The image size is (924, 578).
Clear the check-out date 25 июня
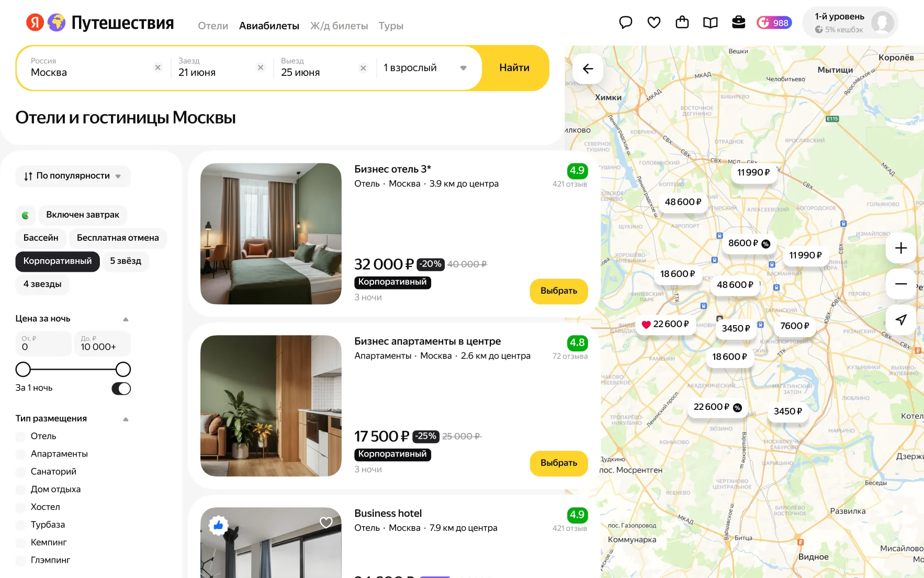(x=363, y=68)
